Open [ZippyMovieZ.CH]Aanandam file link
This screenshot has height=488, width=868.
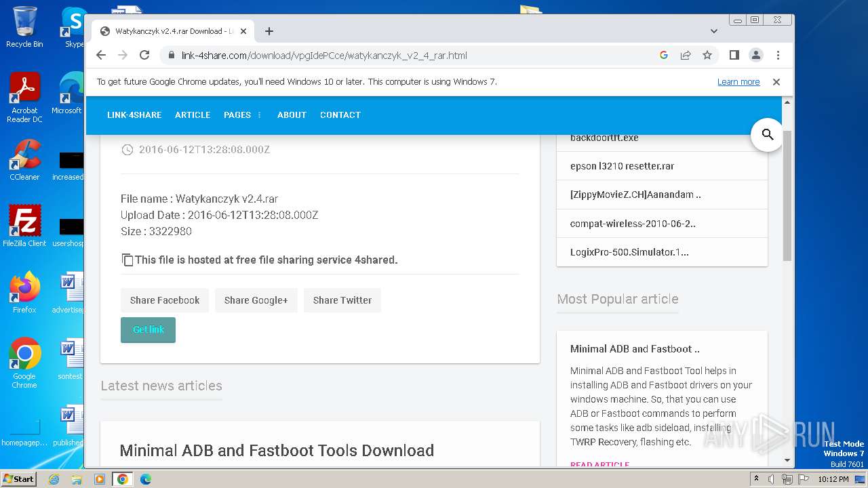pyautogui.click(x=635, y=195)
